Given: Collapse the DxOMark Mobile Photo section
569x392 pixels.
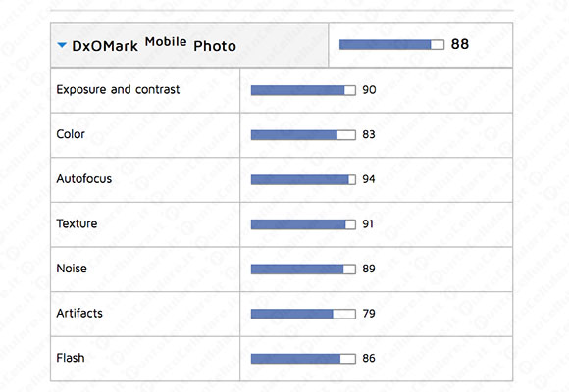Looking at the screenshot, I should click(x=62, y=45).
